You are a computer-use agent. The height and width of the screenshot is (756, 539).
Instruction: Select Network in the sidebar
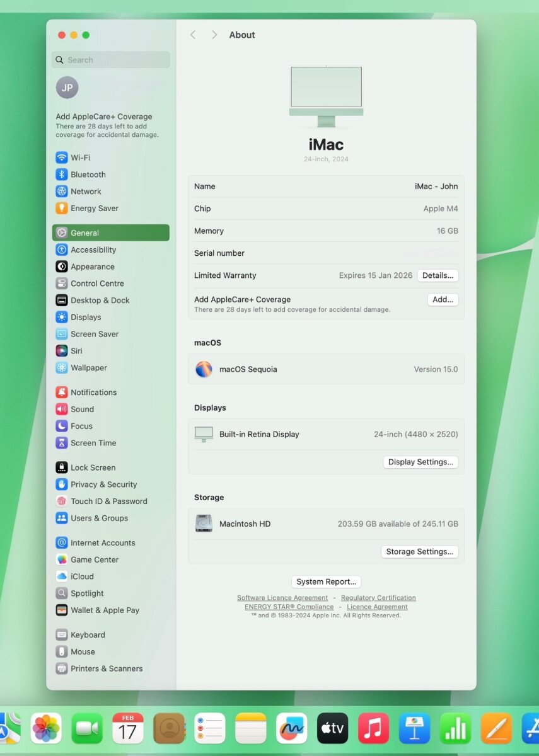[x=110, y=192]
